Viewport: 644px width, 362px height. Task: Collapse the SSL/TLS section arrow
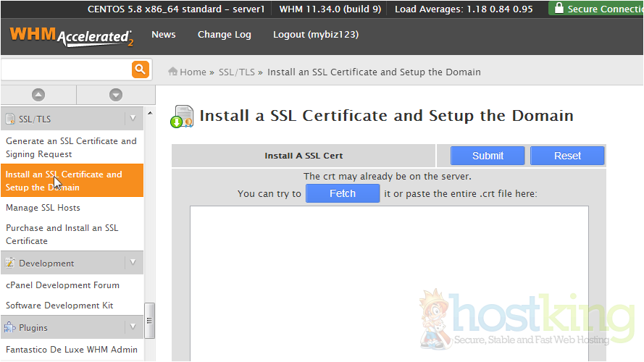133,118
